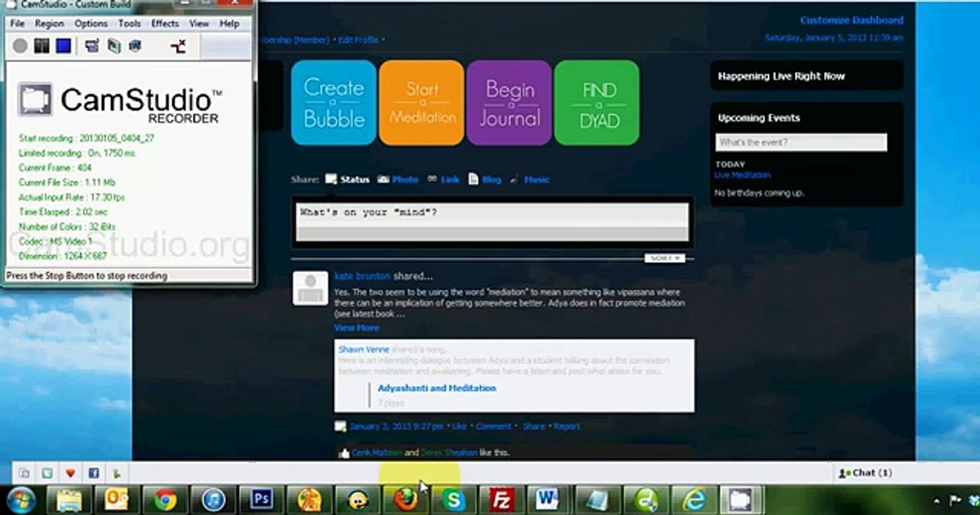Viewport: 980px width, 515px height.
Task: Click the Toggle View icon in CamStudio toolbar
Action: [91, 46]
